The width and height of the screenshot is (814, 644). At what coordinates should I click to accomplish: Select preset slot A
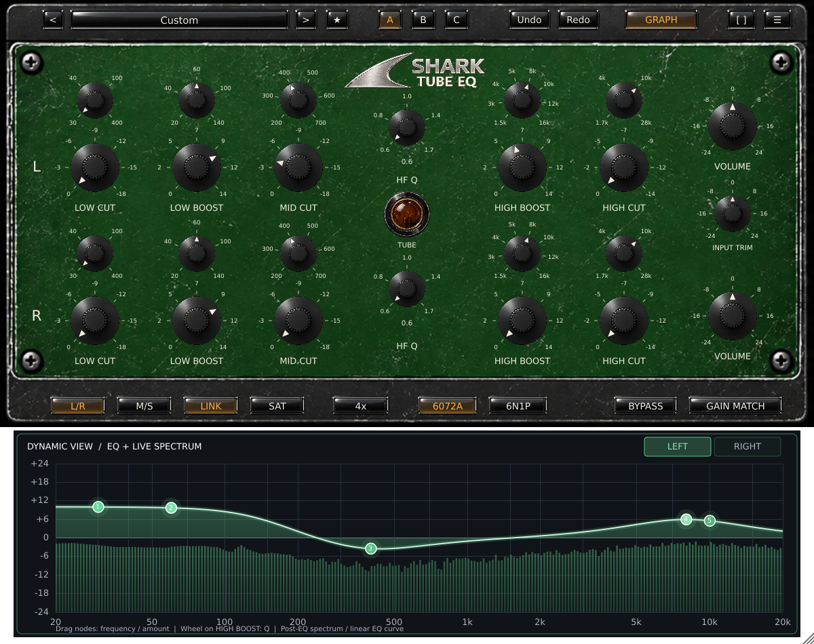point(390,20)
